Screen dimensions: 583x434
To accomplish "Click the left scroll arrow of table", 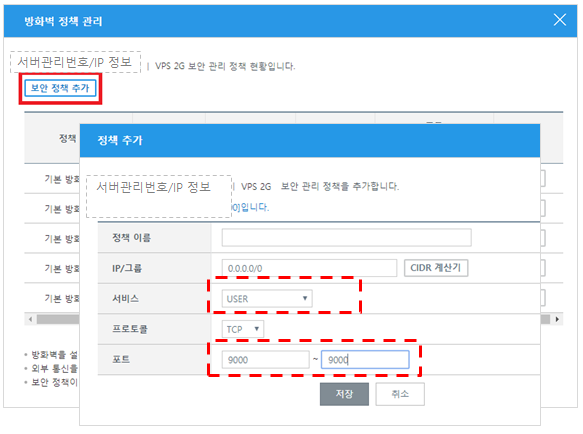I will (x=30, y=319).
